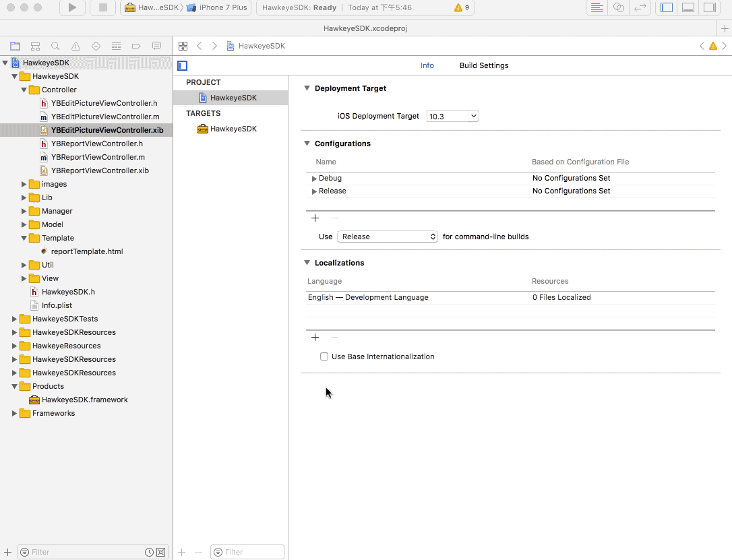Select the HawkeyeSDK target
Screen dimensions: 732x560
[231, 129]
